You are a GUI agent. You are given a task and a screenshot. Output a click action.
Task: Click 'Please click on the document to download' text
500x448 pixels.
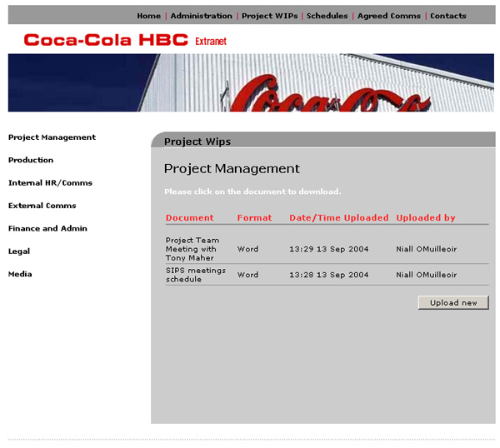click(x=252, y=192)
